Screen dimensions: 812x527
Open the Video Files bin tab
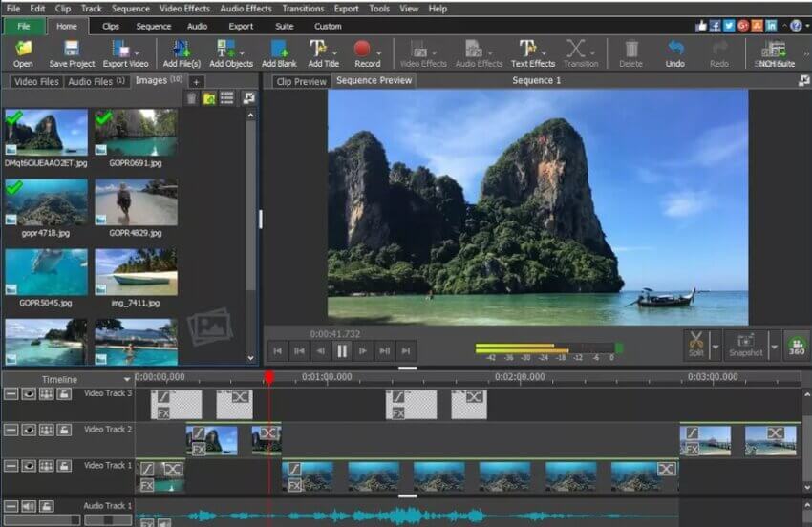tap(36, 81)
